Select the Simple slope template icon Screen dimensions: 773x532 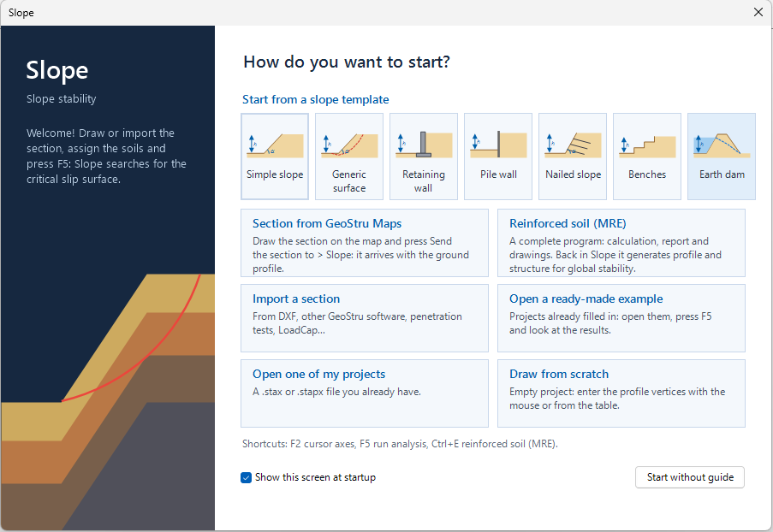(x=275, y=157)
